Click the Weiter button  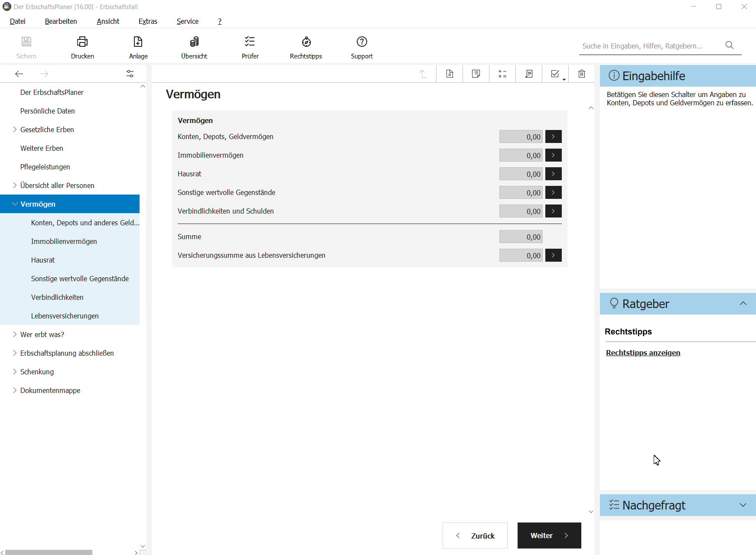(x=549, y=536)
